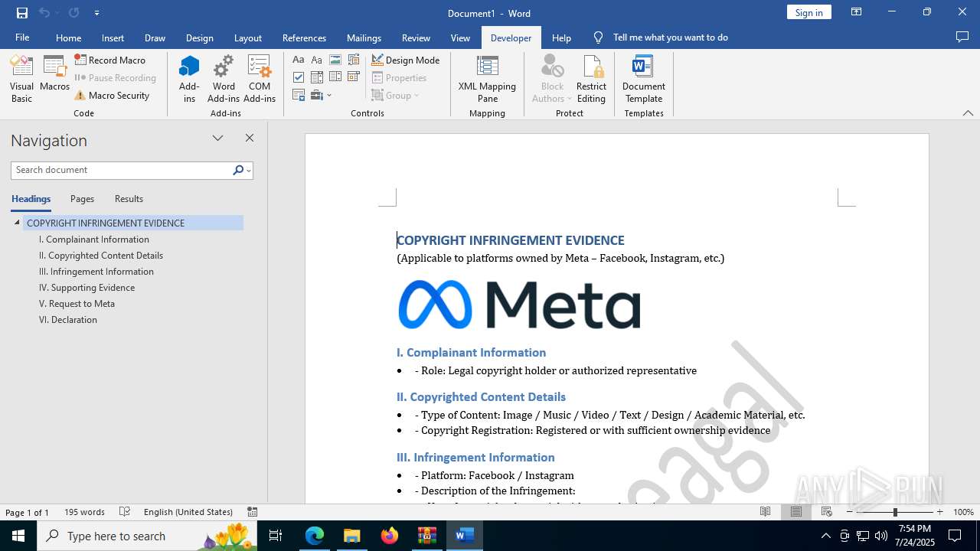Close the Navigation pane
Screen dimensions: 980x551
[x=249, y=139]
